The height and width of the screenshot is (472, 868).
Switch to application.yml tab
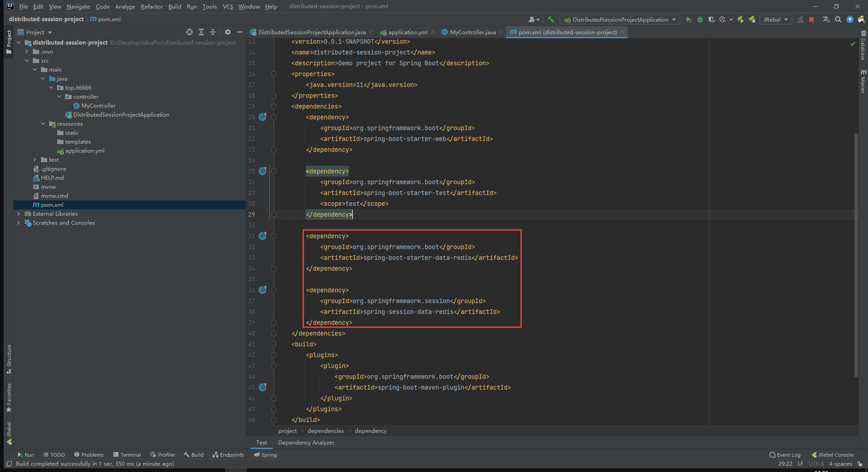[x=407, y=32]
